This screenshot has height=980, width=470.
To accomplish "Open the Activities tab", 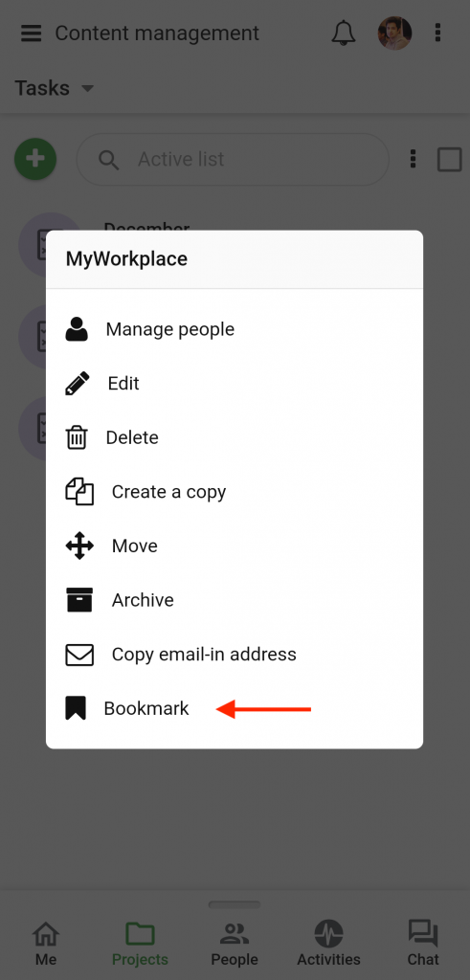I will pos(328,943).
